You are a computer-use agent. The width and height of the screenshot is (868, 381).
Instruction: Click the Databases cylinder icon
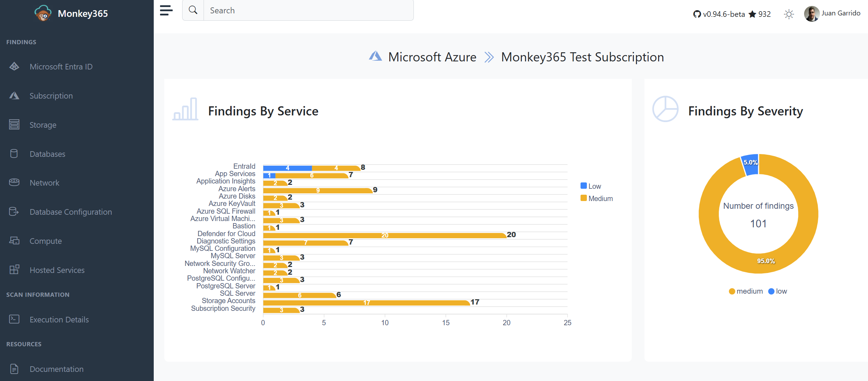(14, 154)
